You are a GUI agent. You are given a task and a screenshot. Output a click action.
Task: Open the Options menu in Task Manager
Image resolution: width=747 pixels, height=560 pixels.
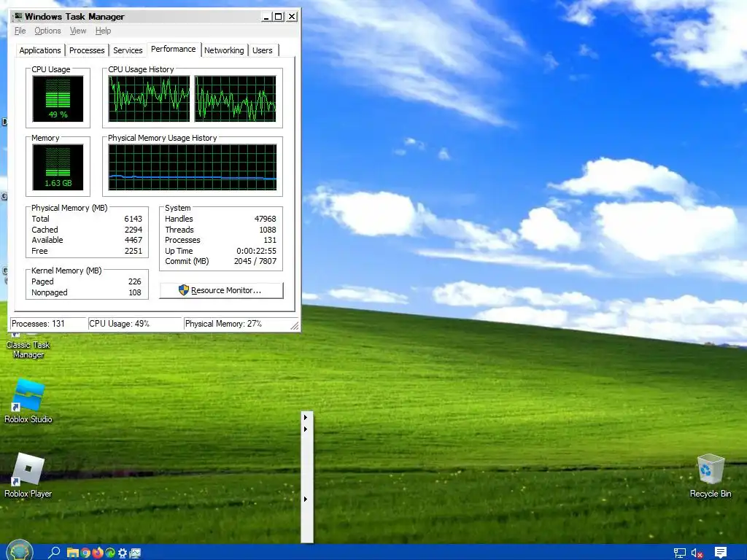click(x=47, y=31)
